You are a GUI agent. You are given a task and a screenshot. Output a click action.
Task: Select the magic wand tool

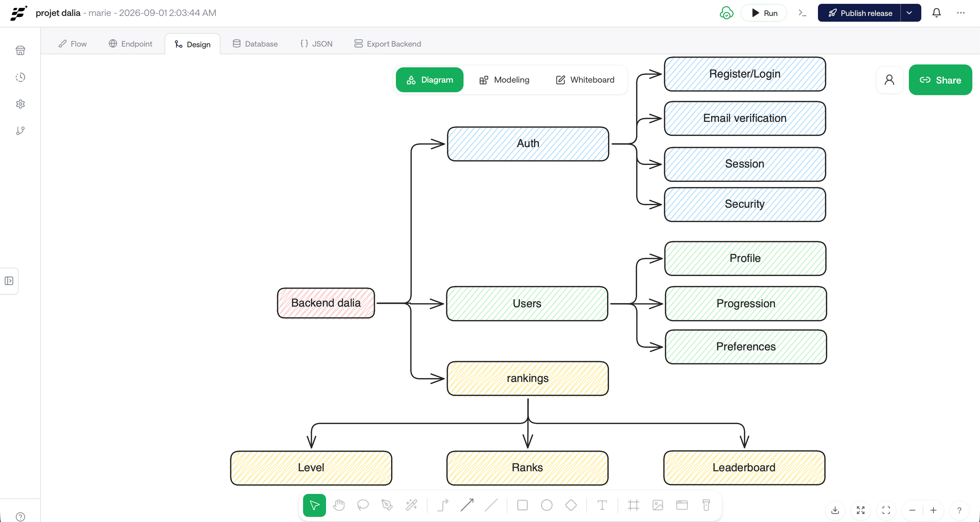(x=411, y=505)
